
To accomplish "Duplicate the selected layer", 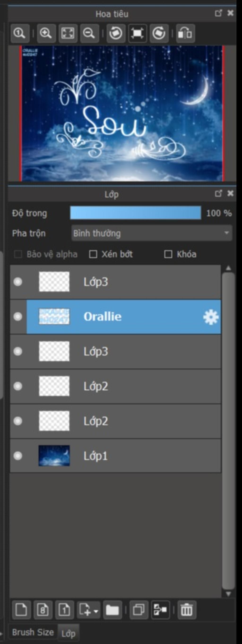I will pyautogui.click(x=139, y=610).
